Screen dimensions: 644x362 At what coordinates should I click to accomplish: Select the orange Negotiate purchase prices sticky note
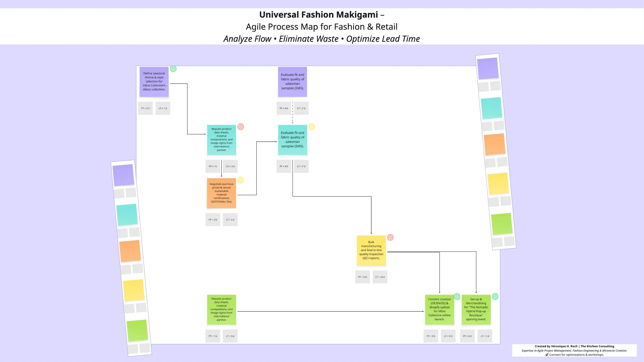point(221,193)
